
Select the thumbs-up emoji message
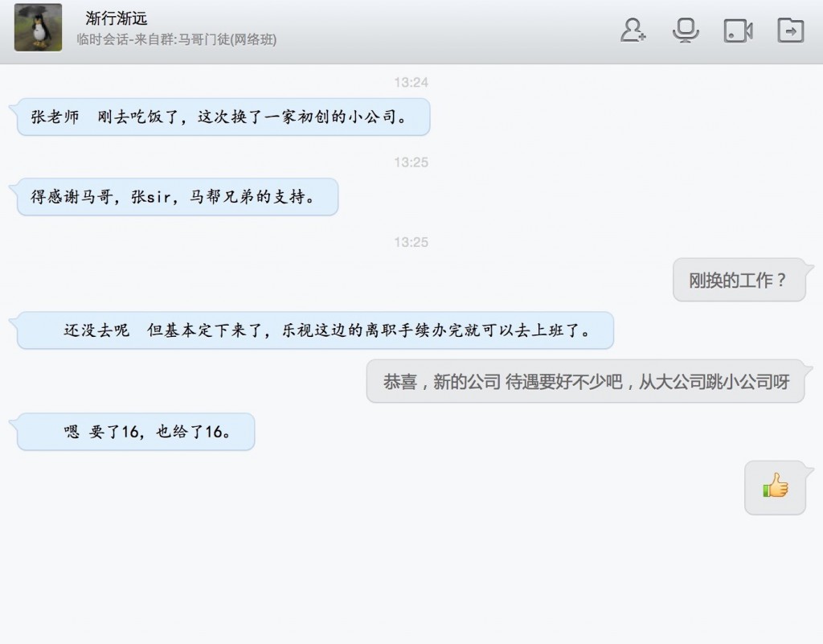[x=776, y=487]
